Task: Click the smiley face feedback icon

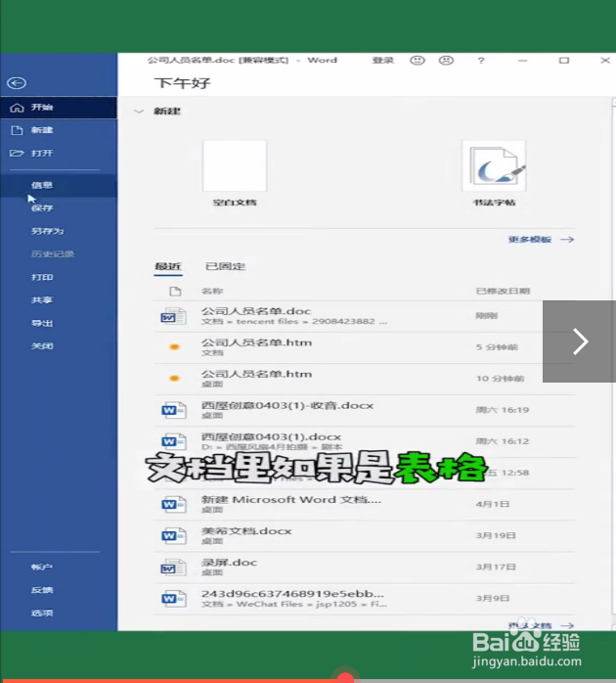Action: [x=418, y=60]
